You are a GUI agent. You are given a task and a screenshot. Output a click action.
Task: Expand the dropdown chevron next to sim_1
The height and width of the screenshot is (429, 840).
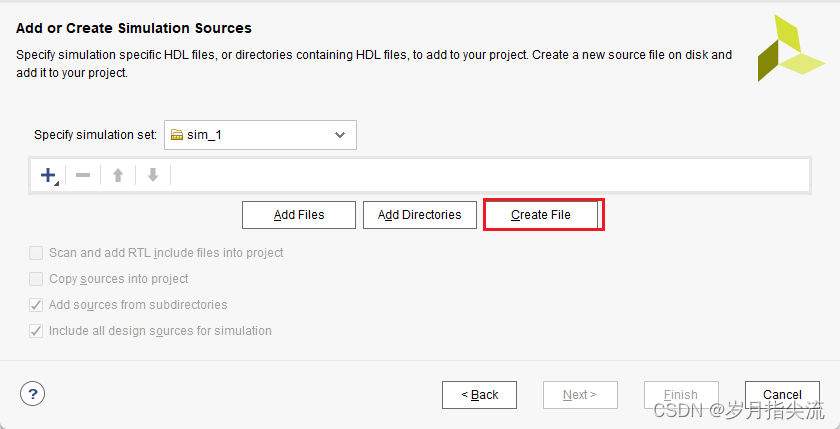(340, 135)
